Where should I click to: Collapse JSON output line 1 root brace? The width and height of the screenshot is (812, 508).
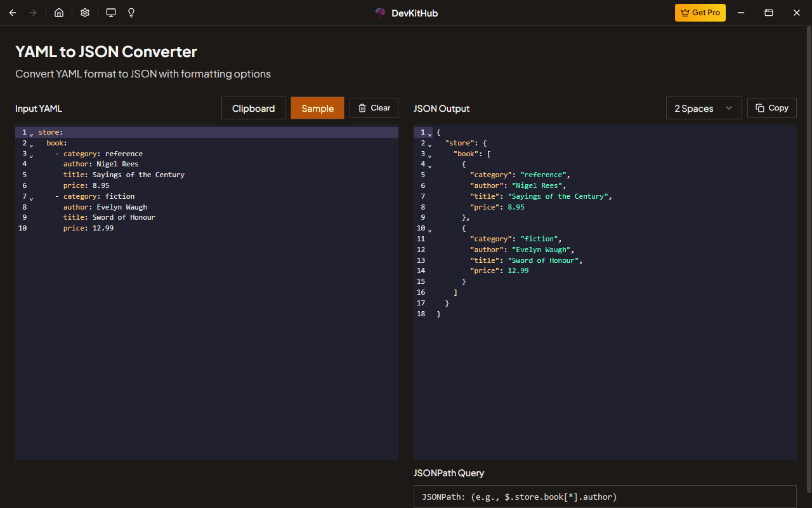click(430, 134)
